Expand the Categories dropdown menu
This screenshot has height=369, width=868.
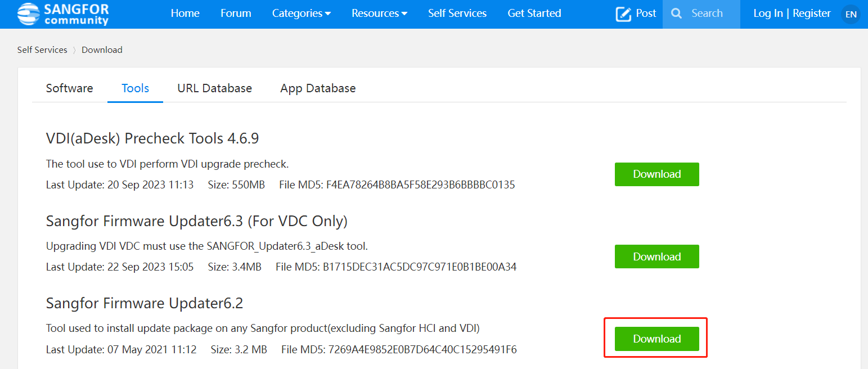pos(301,13)
